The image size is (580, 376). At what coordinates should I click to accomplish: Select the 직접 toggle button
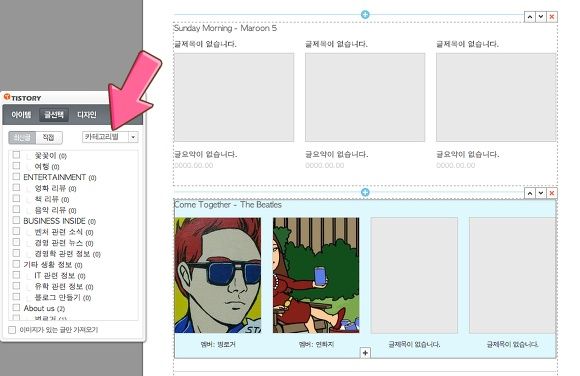(x=49, y=138)
